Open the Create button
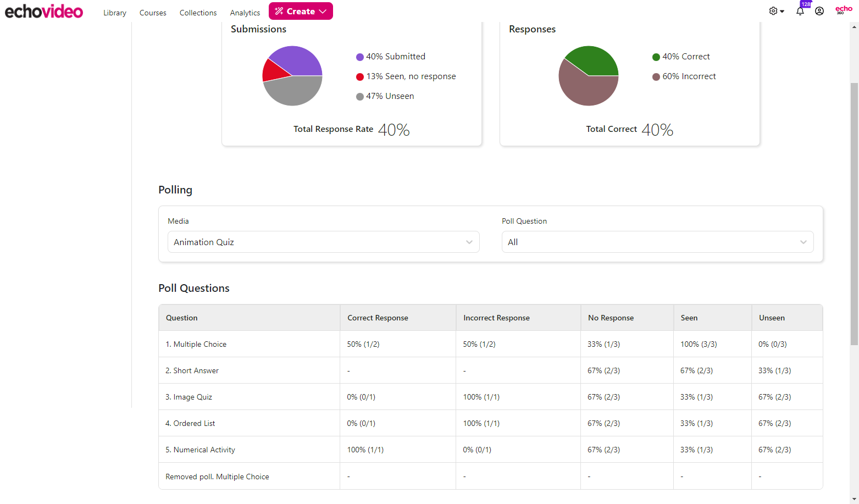The image size is (859, 504). pyautogui.click(x=301, y=10)
